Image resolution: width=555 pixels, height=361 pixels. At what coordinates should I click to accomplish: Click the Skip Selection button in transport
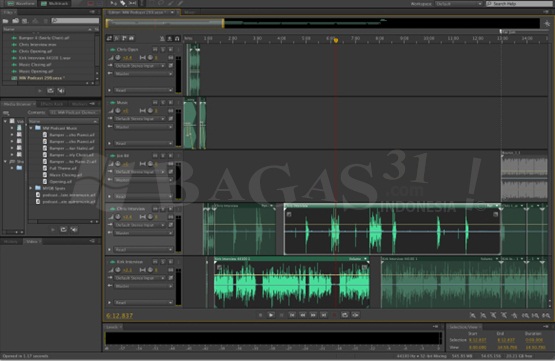pyautogui.click(x=355, y=315)
